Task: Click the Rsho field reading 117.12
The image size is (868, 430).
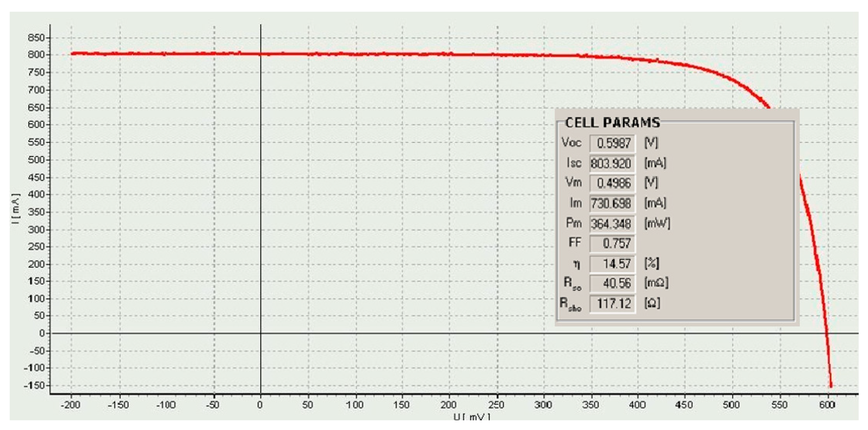Action: point(612,304)
